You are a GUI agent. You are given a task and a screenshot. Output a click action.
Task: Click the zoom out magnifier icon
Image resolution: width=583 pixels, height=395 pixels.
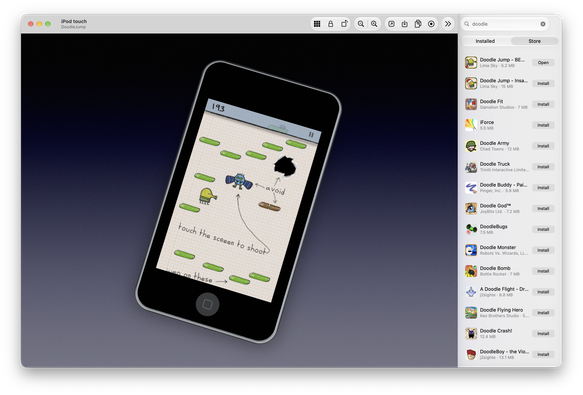(x=361, y=24)
